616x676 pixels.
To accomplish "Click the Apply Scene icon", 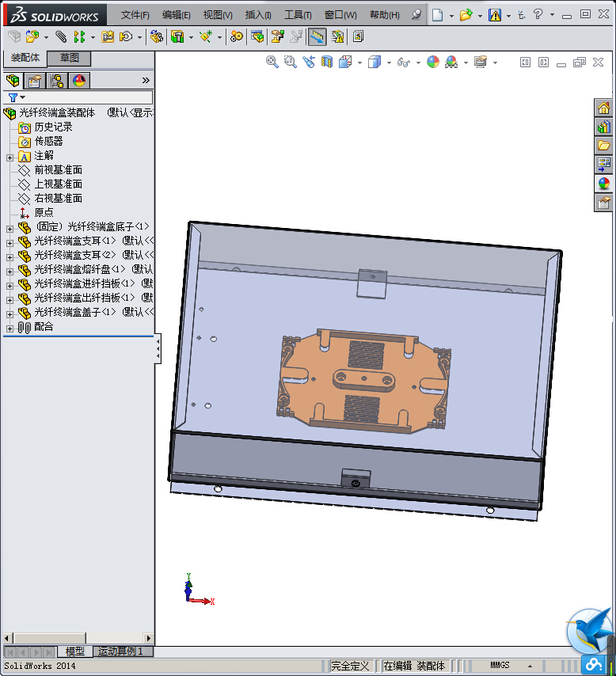I will [x=451, y=62].
